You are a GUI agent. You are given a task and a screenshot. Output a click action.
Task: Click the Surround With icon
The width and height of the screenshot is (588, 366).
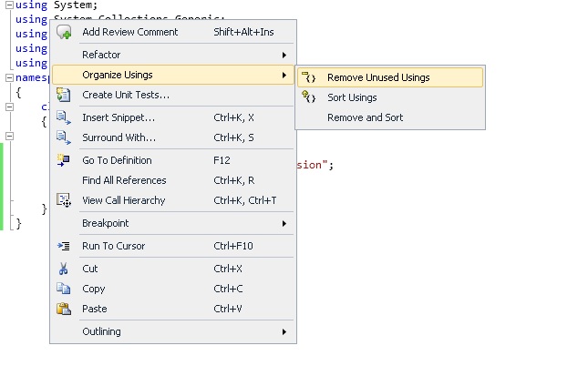click(64, 137)
